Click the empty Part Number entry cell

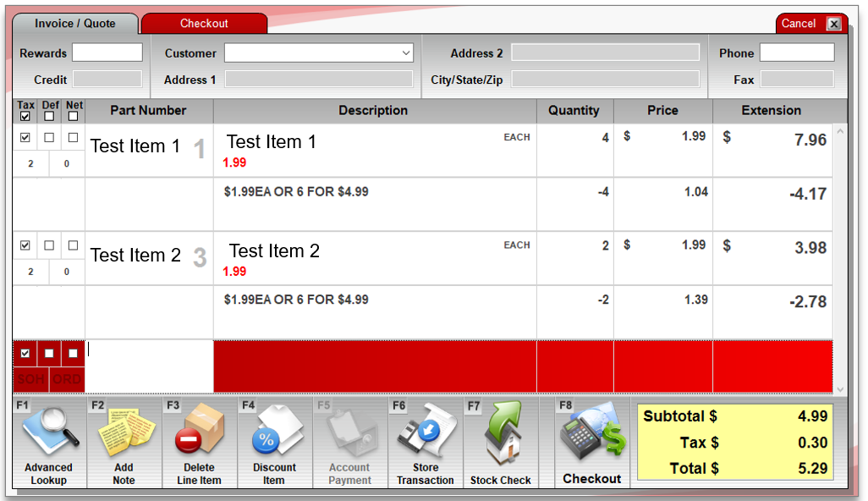[149, 366]
